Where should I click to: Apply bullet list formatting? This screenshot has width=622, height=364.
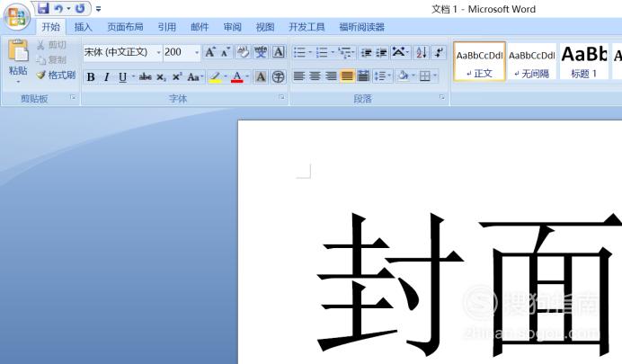(300, 52)
